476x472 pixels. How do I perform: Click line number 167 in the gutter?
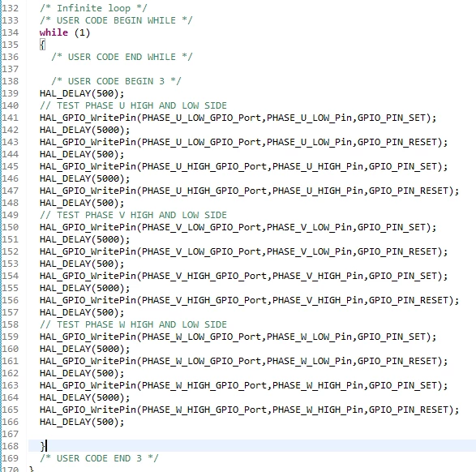10,434
